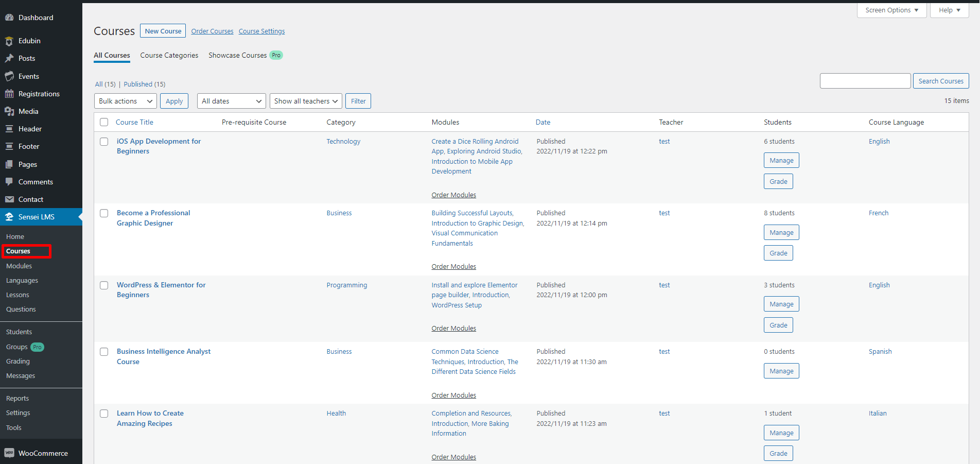This screenshot has width=980, height=464.
Task: Expand the All dates dropdown
Action: pos(231,101)
